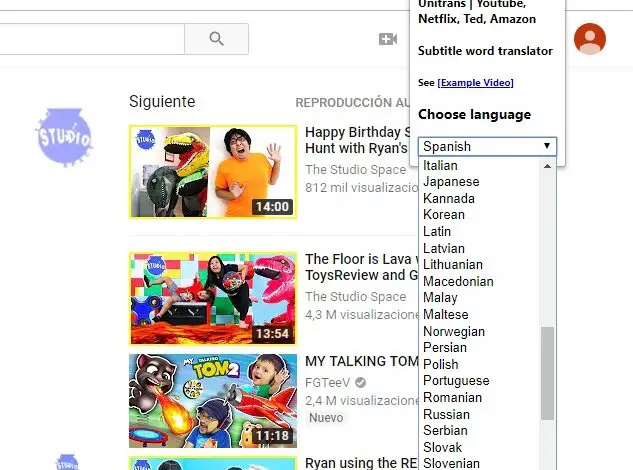
Task: Click the Ryan using the RE title
Action: coord(361,463)
